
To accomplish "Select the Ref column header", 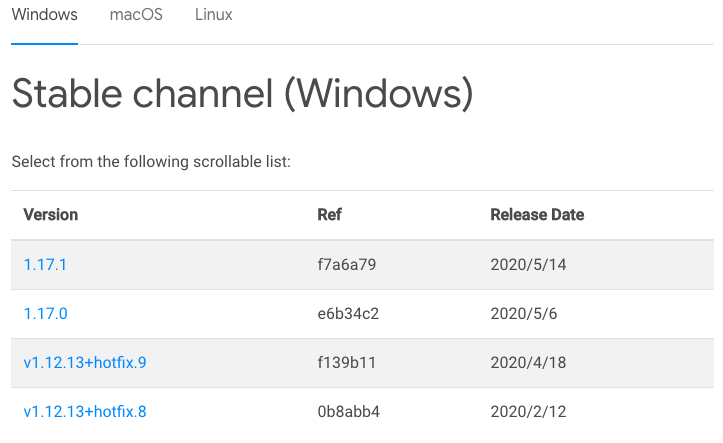I will (x=329, y=215).
